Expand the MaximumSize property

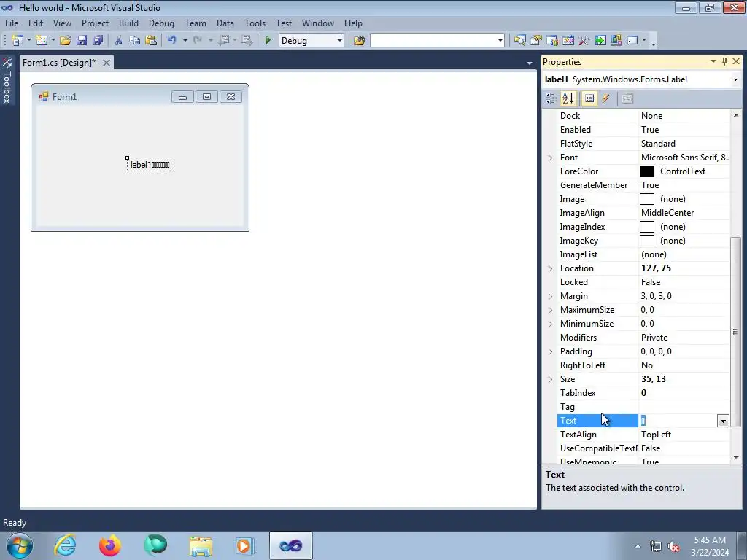pyautogui.click(x=550, y=310)
